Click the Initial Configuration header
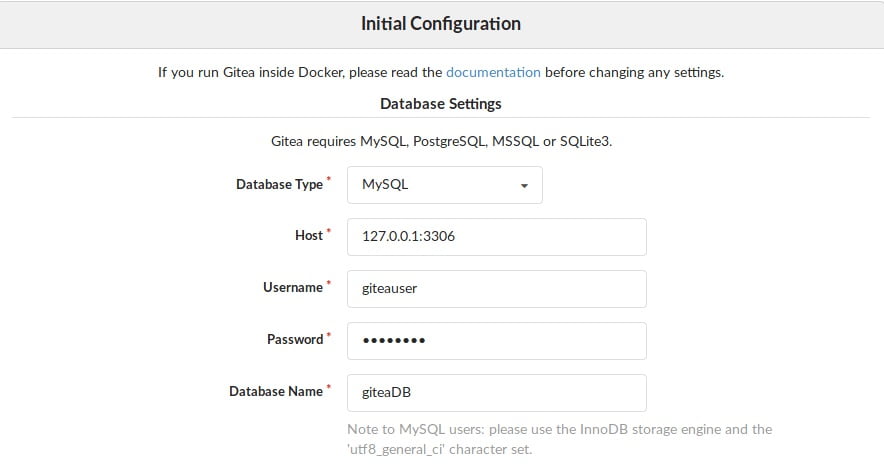Screen dimensions: 884x468 point(441,24)
